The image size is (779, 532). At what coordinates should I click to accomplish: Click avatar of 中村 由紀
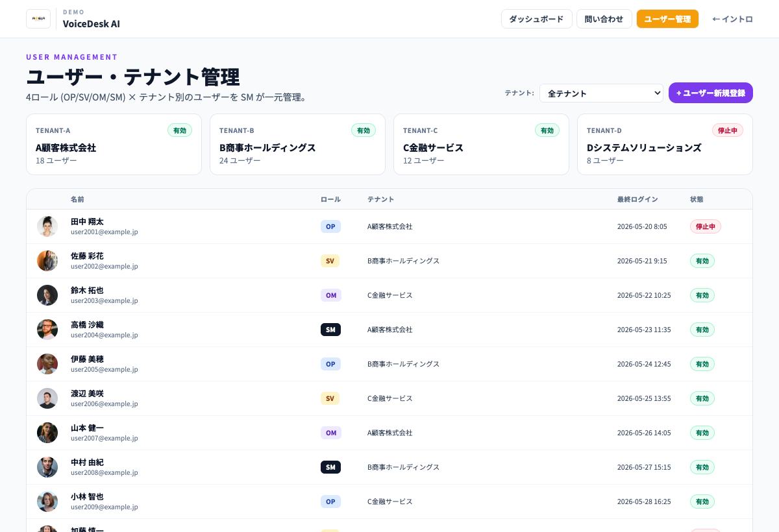[x=47, y=467]
